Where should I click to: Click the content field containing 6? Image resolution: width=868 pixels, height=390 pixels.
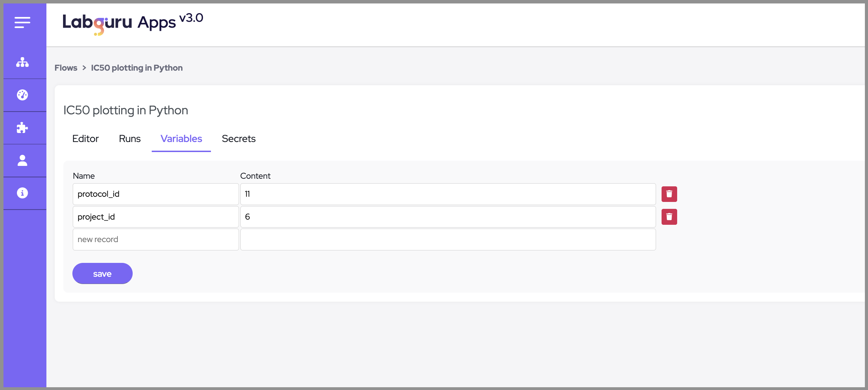448,217
